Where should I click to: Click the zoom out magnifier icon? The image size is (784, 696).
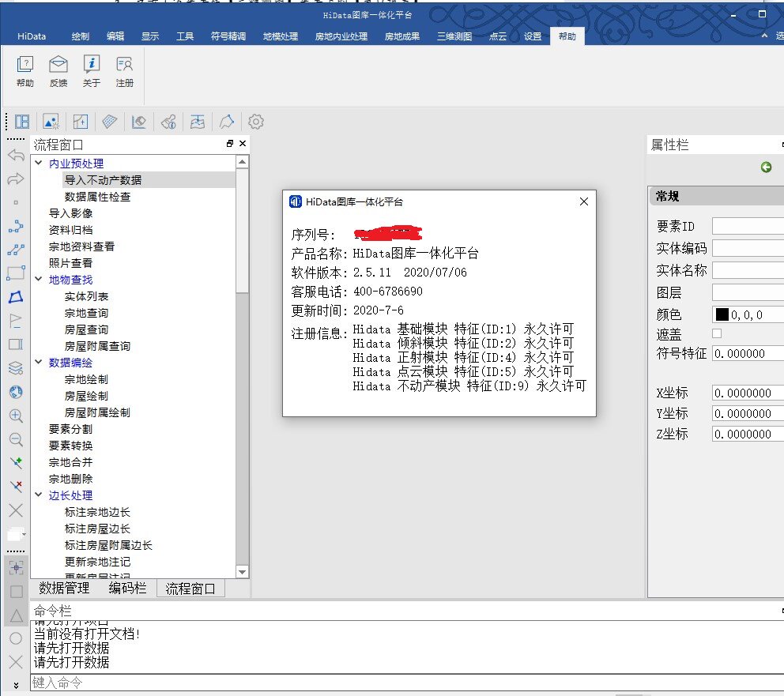tap(16, 439)
